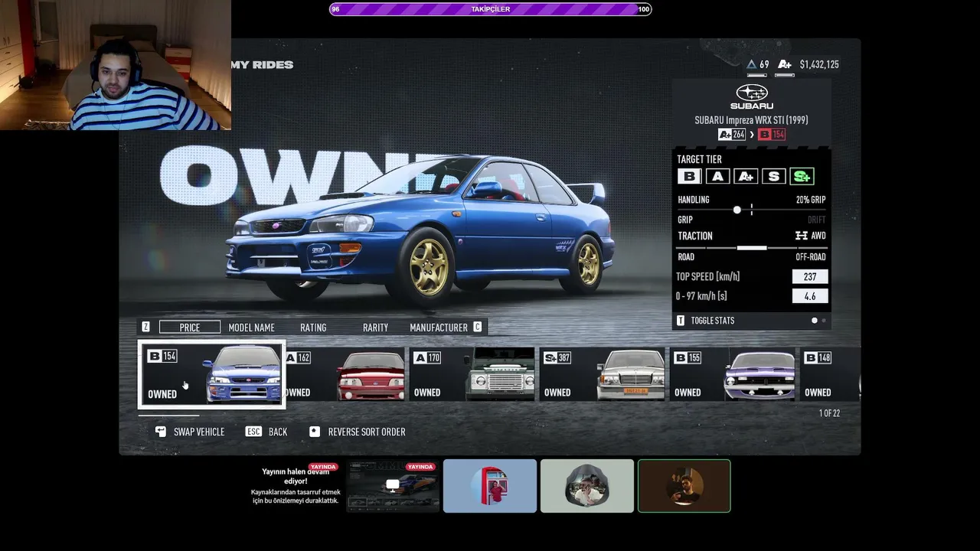This screenshot has width=980, height=551.
Task: Select target tier B
Action: click(689, 177)
